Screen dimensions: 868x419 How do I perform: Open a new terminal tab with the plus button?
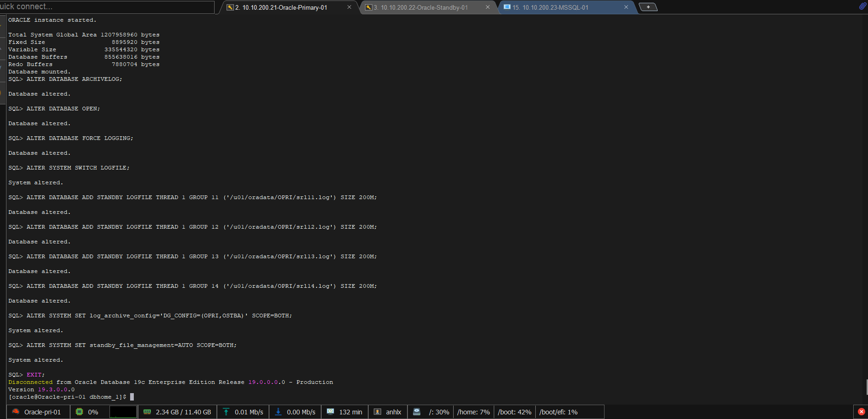pyautogui.click(x=648, y=7)
